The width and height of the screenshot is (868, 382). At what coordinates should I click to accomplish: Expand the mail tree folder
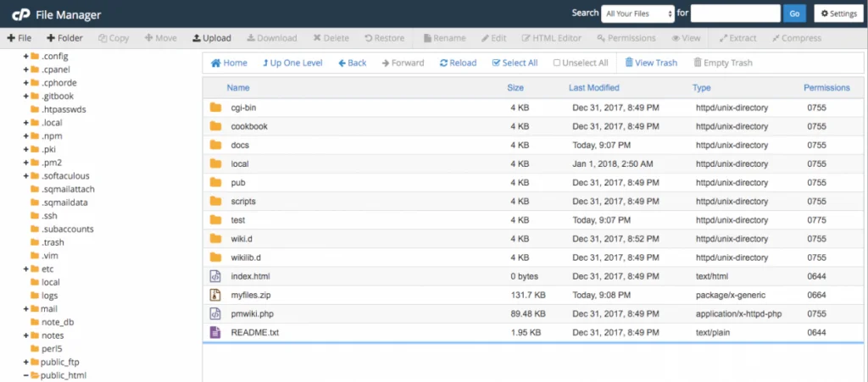pos(26,308)
